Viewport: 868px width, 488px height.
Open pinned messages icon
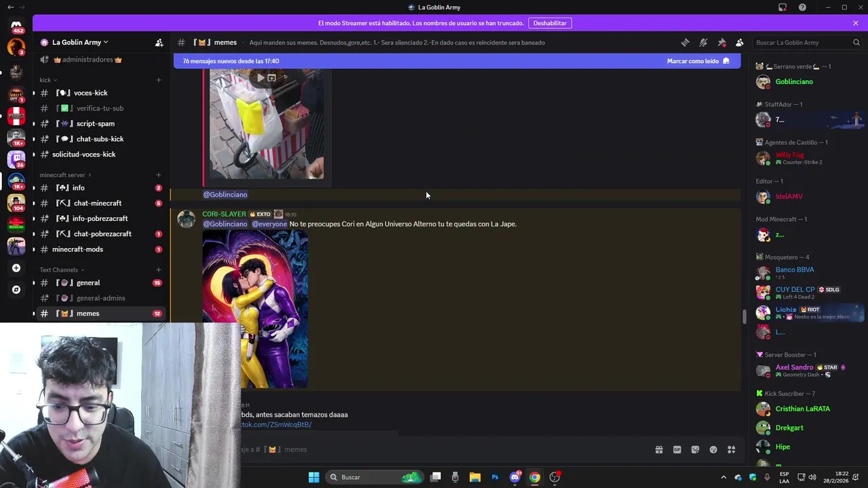722,42
